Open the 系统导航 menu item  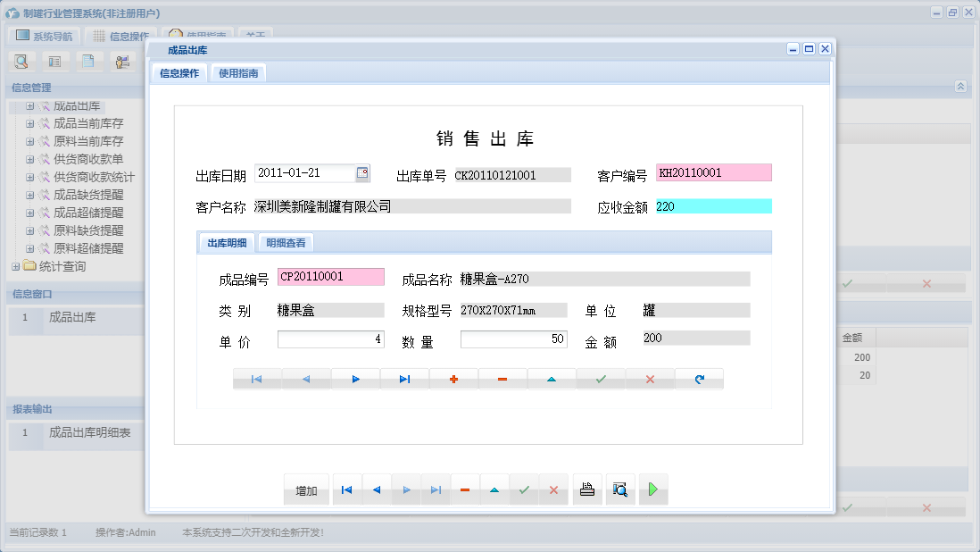click(x=43, y=36)
